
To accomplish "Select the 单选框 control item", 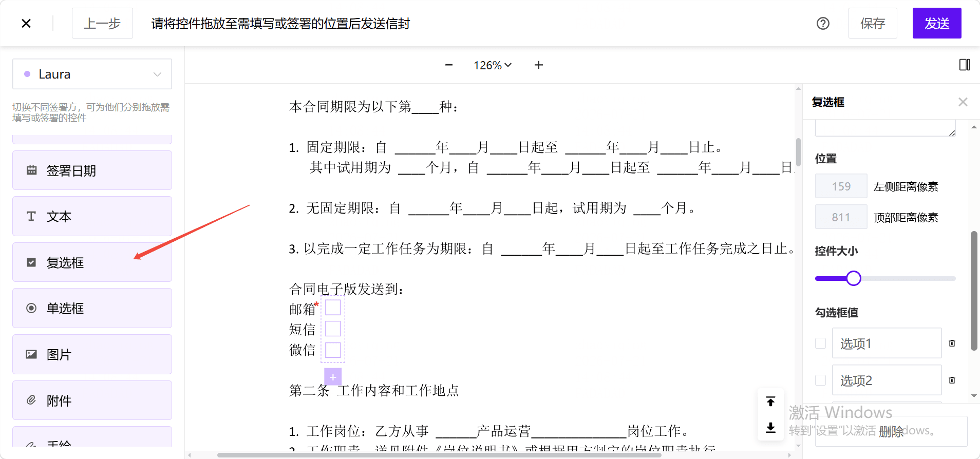I will pos(92,308).
